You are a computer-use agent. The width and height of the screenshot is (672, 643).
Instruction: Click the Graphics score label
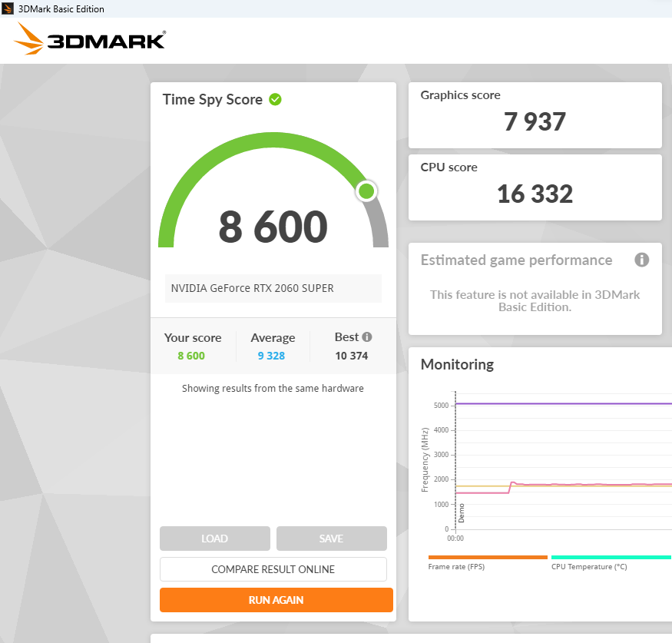click(460, 95)
